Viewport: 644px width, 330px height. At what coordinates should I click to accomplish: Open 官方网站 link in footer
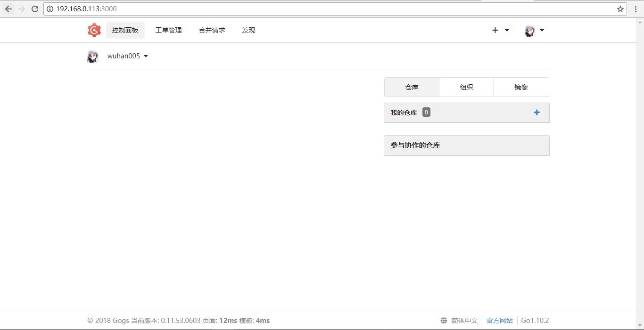pos(499,321)
